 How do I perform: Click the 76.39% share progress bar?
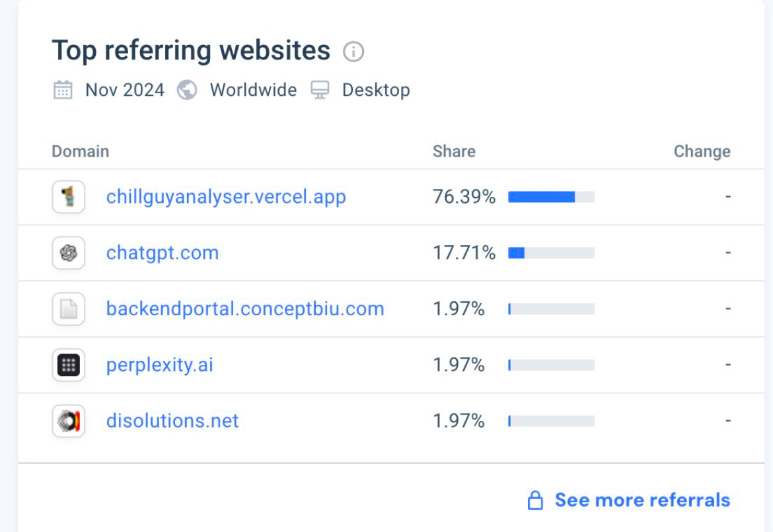pos(551,197)
